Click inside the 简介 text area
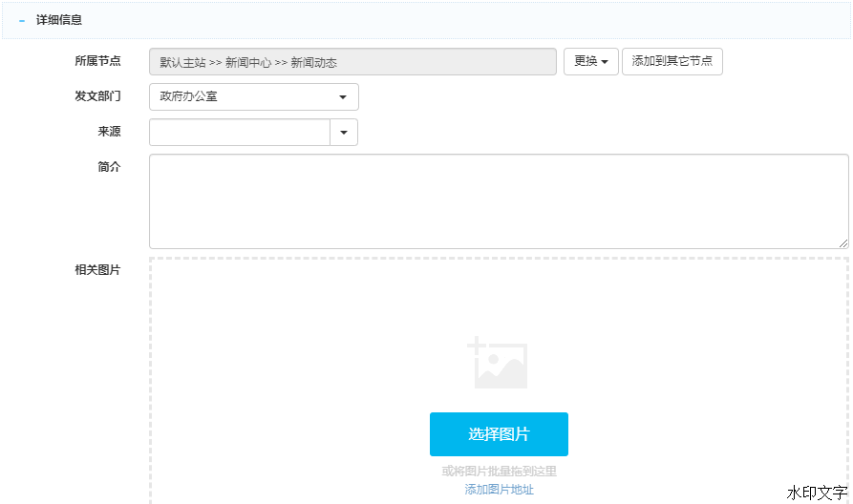Viewport: 853px width, 504px height. coord(499,201)
